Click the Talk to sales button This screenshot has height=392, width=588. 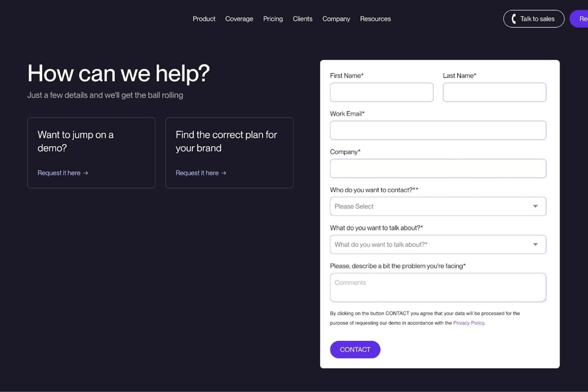534,19
